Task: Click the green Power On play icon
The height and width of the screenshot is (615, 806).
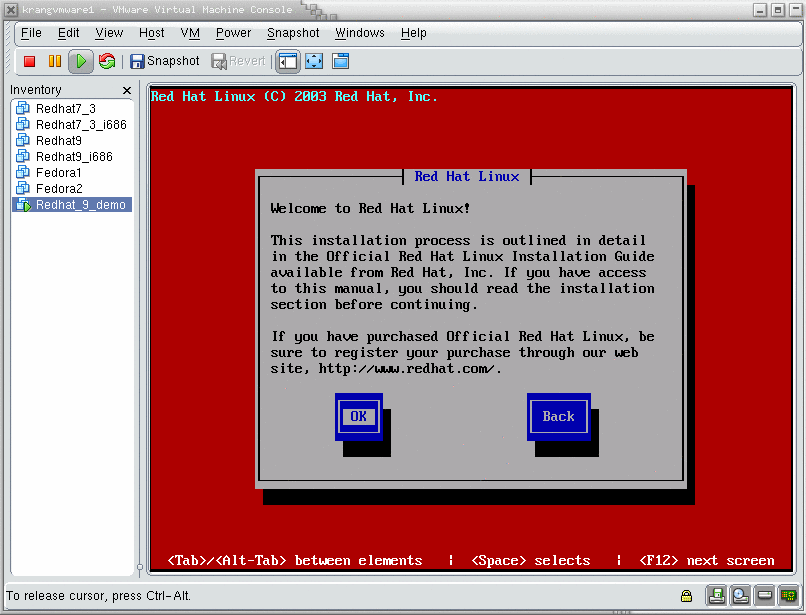Action: click(x=80, y=61)
